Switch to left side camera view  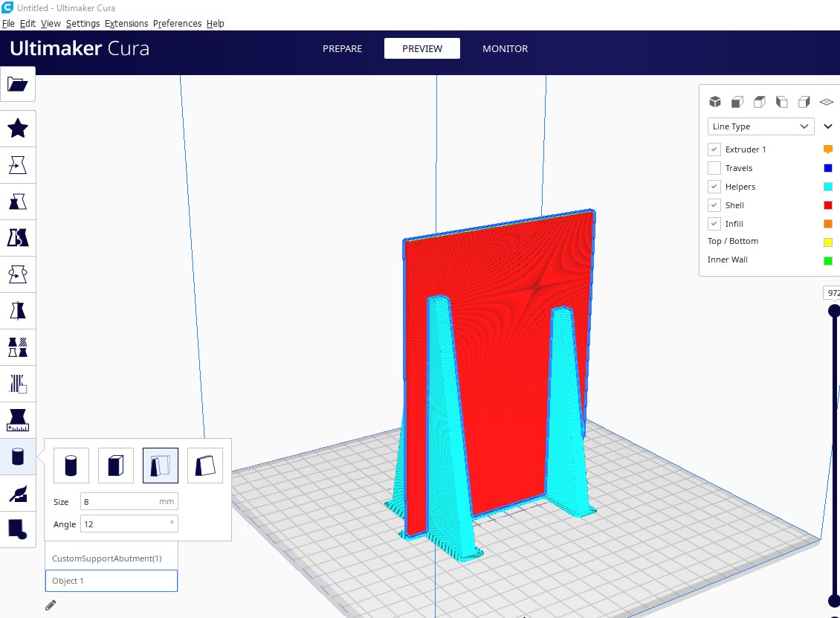[x=781, y=102]
